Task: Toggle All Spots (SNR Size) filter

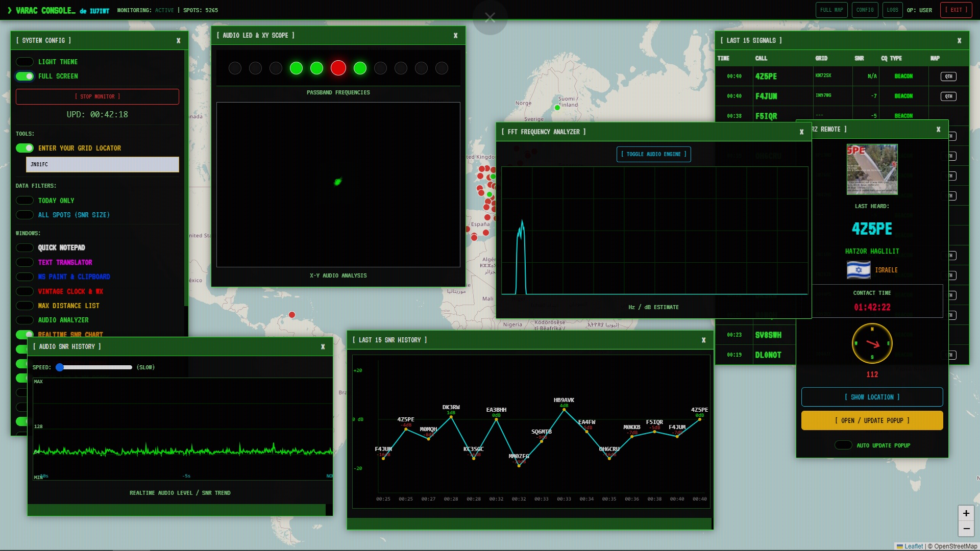Action: (x=24, y=215)
